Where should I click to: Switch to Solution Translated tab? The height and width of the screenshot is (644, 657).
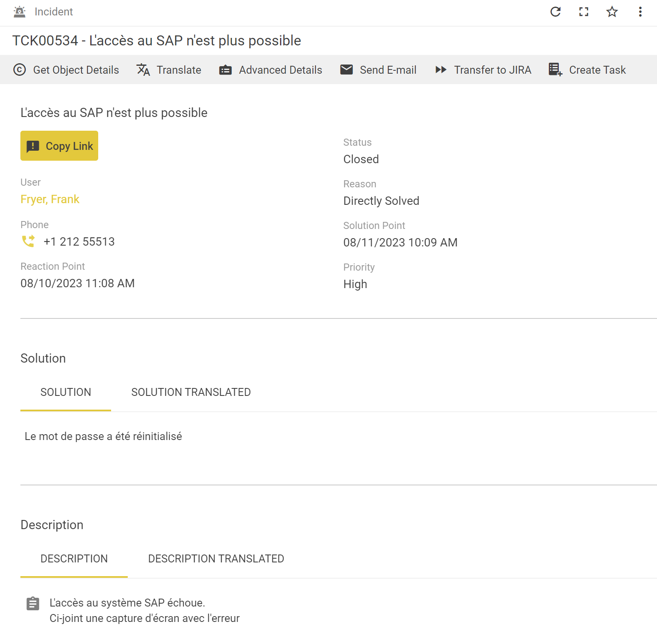click(x=191, y=392)
